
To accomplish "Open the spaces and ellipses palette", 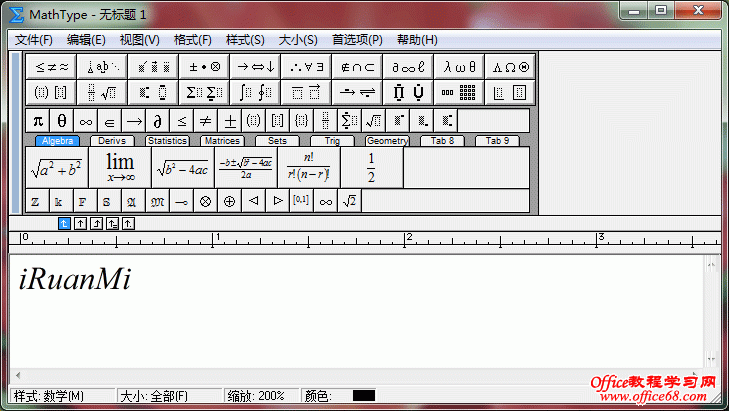I will coord(102,67).
